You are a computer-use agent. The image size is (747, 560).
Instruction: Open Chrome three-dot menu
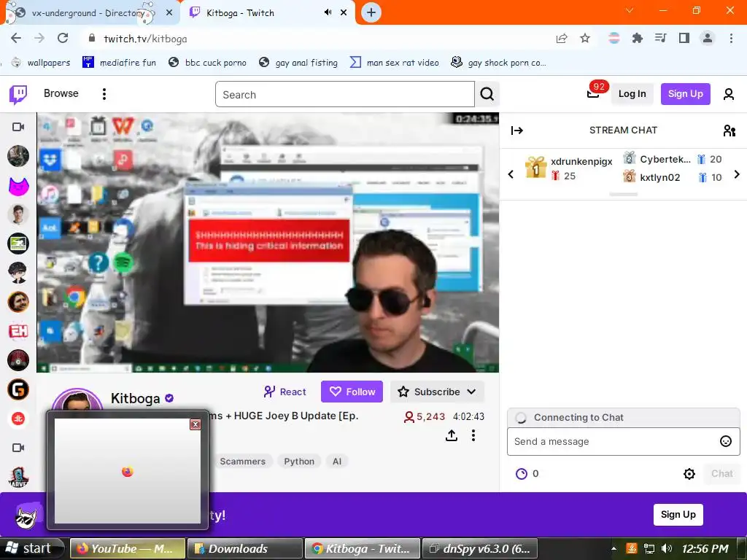coord(731,38)
